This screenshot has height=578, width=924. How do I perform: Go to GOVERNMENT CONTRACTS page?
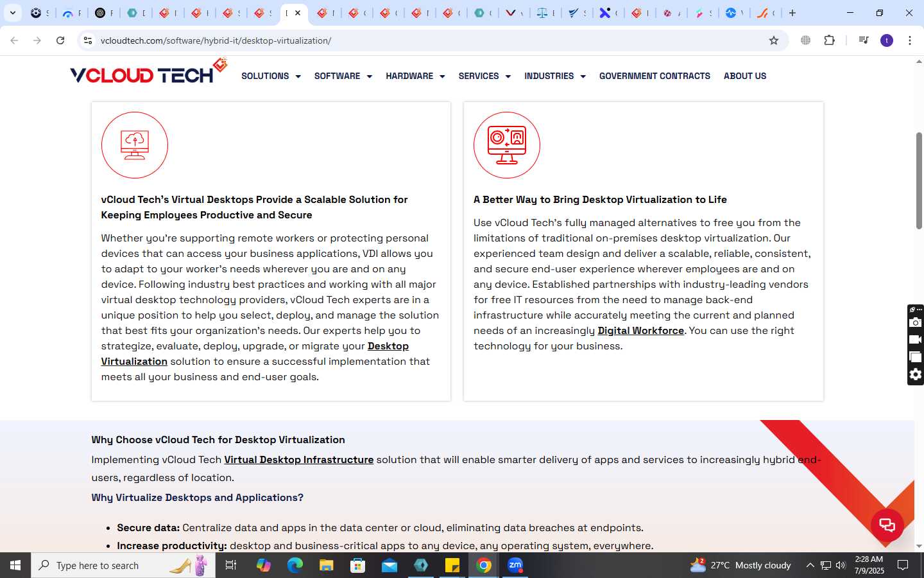pyautogui.click(x=654, y=76)
